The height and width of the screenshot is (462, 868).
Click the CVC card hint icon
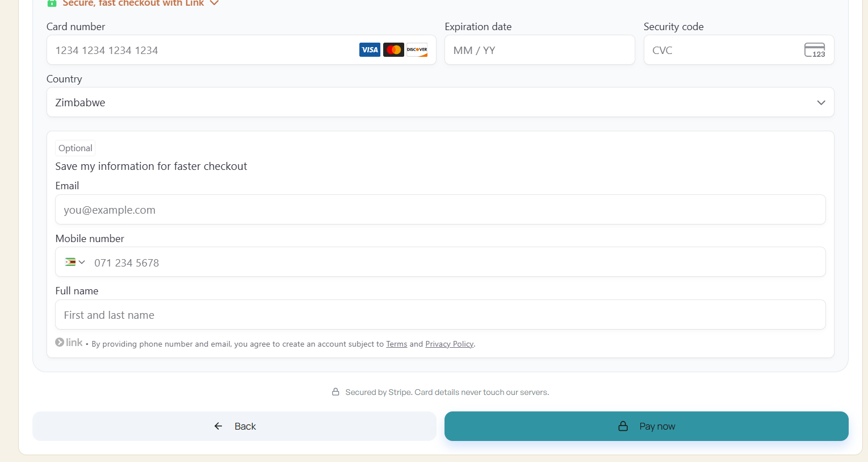815,50
